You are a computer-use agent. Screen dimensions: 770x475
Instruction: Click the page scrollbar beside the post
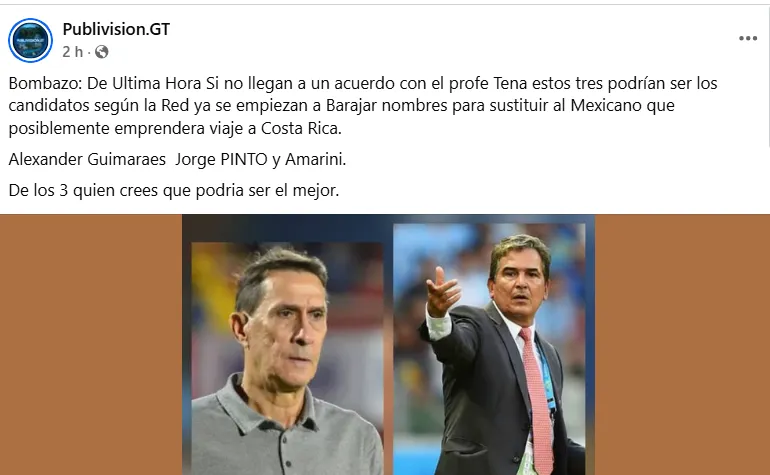(x=769, y=74)
